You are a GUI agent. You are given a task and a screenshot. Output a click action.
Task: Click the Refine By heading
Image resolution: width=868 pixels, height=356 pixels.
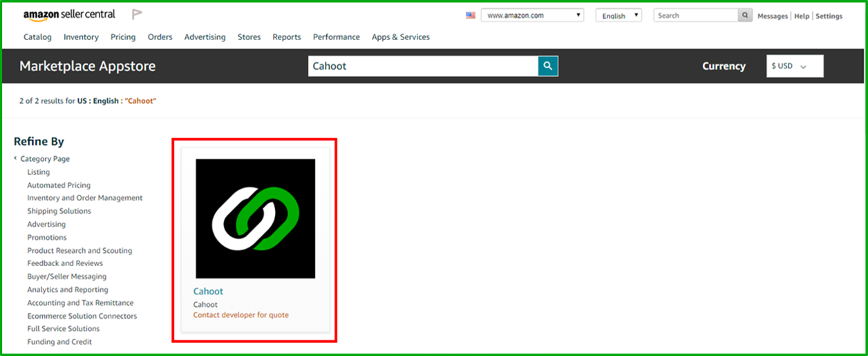[39, 142]
